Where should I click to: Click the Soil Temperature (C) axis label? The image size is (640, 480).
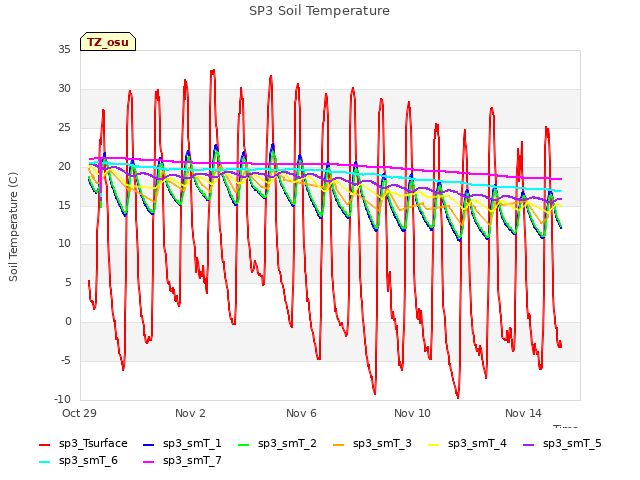[x=13, y=227]
